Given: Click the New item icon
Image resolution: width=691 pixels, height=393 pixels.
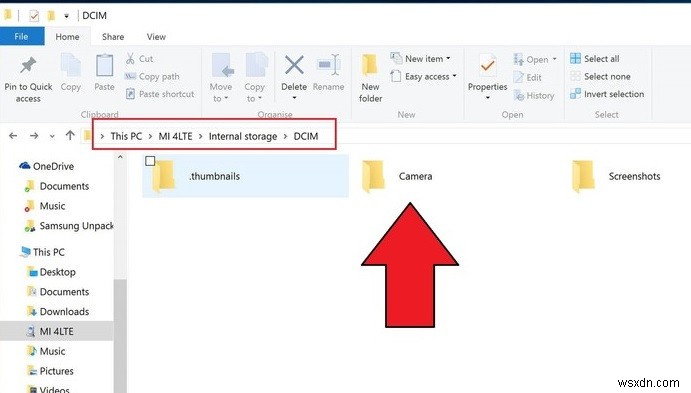Looking at the screenshot, I should click(396, 58).
